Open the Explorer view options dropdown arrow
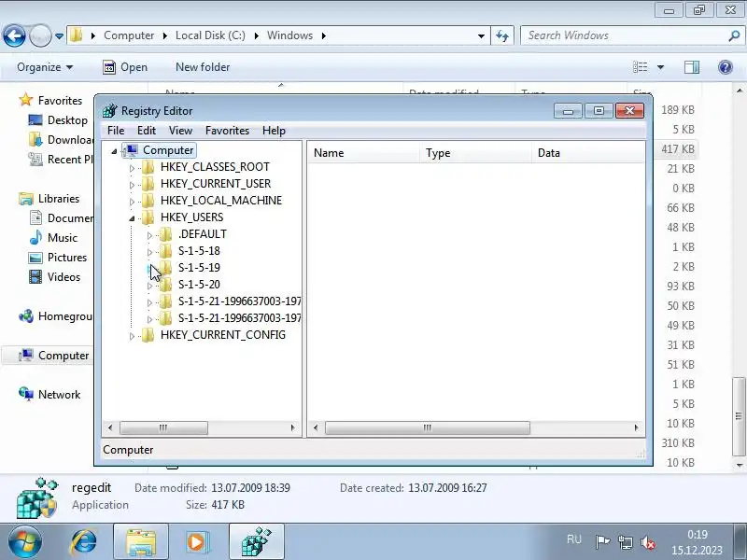The height and width of the screenshot is (560, 747). point(660,67)
